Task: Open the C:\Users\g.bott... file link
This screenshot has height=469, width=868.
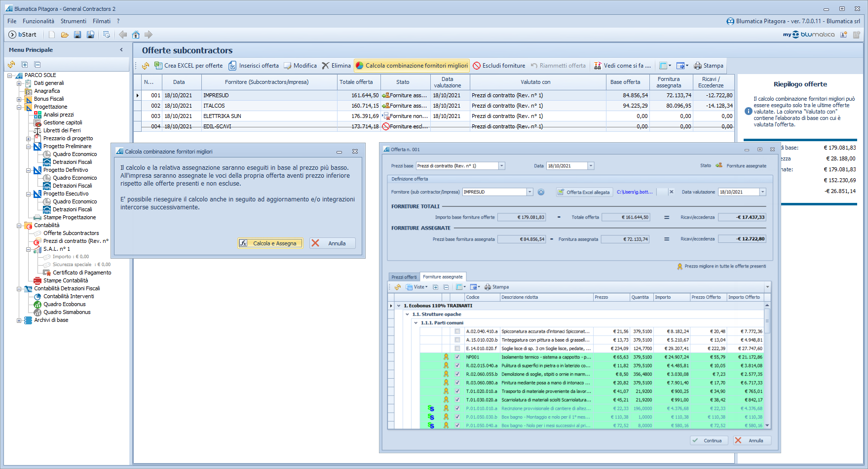Action: (635, 192)
